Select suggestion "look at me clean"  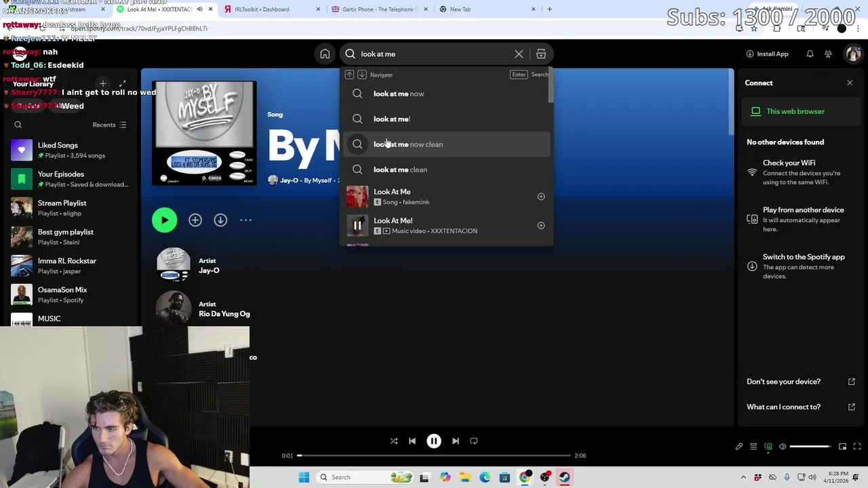(x=446, y=169)
